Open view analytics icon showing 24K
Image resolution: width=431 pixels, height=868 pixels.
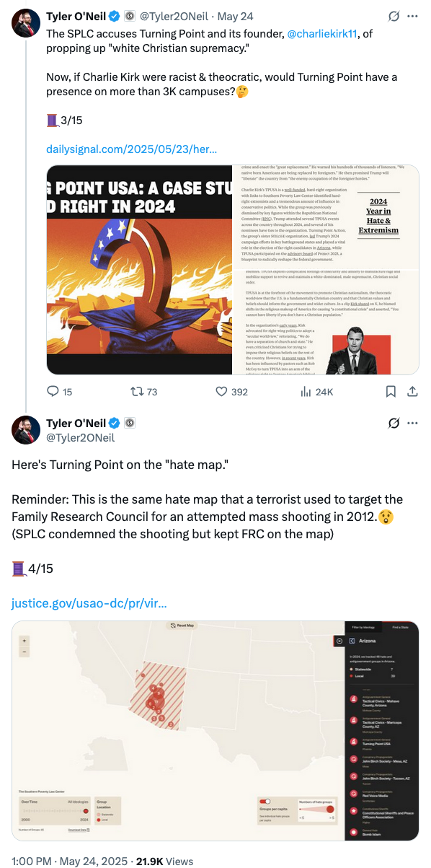306,391
